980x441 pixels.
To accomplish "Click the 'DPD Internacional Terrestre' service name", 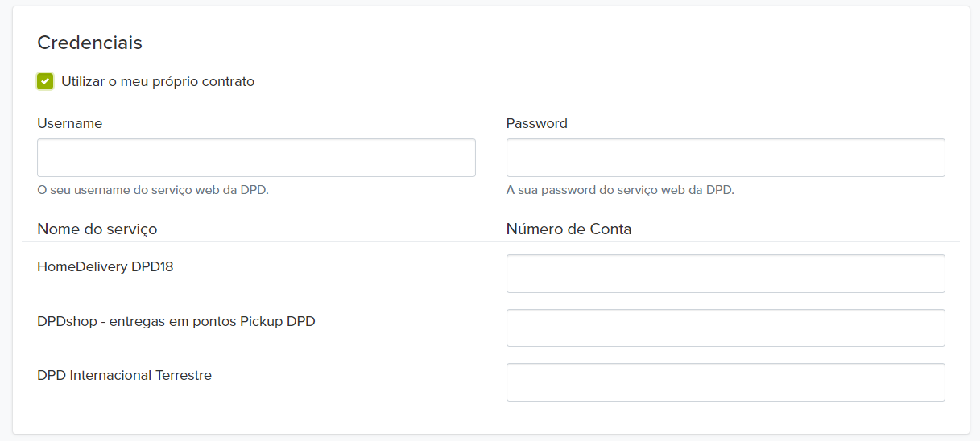I will coord(124,375).
